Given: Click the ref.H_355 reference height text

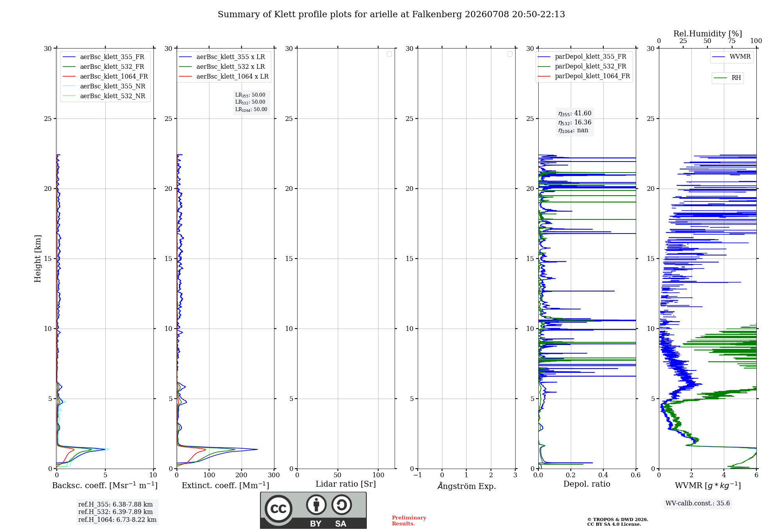Looking at the screenshot, I should click(x=115, y=504).
